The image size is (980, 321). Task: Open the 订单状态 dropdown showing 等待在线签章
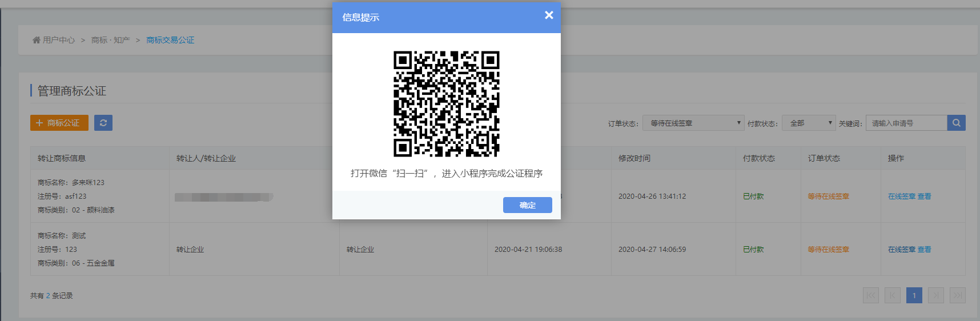point(693,123)
